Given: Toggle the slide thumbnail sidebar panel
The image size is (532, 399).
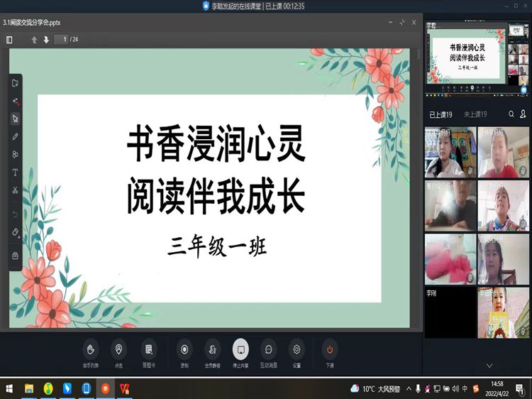Looking at the screenshot, I should tap(9, 40).
